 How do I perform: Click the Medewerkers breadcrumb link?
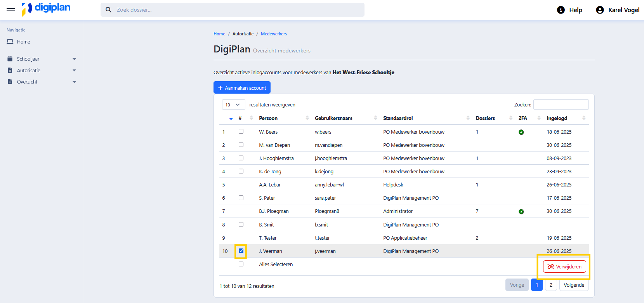pos(274,34)
